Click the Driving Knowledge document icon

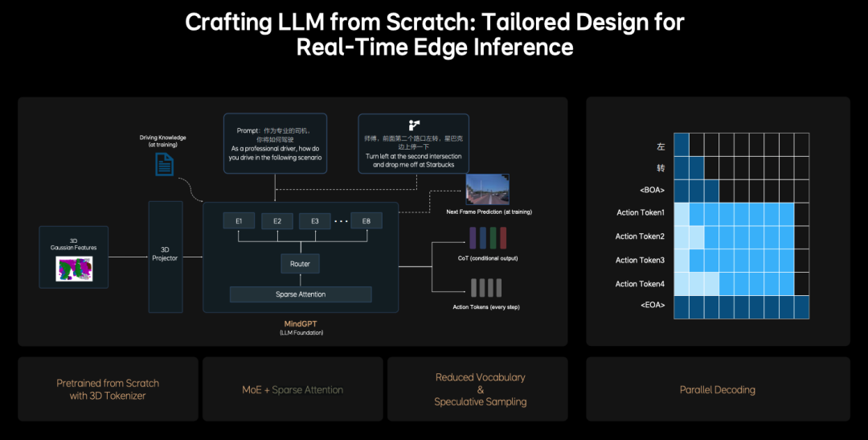point(163,163)
